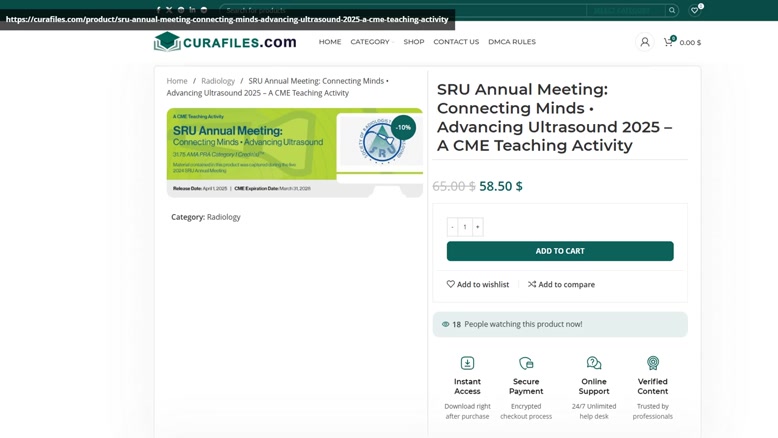Click the sale price 58.50 $
Viewport: 778px width, 438px height.
501,186
